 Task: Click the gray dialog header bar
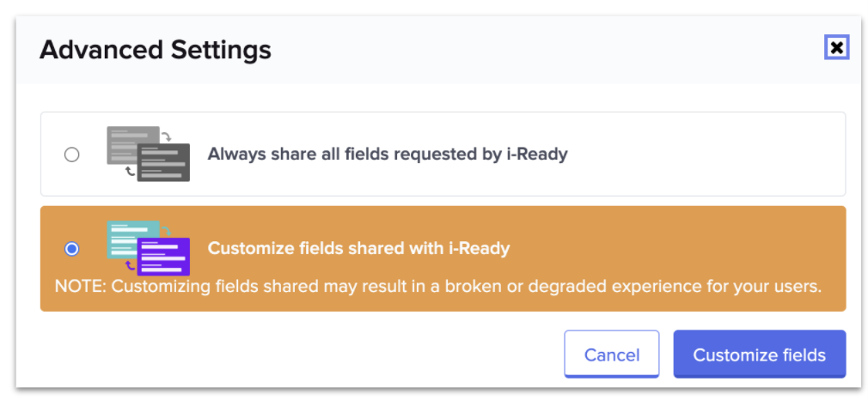516,50
